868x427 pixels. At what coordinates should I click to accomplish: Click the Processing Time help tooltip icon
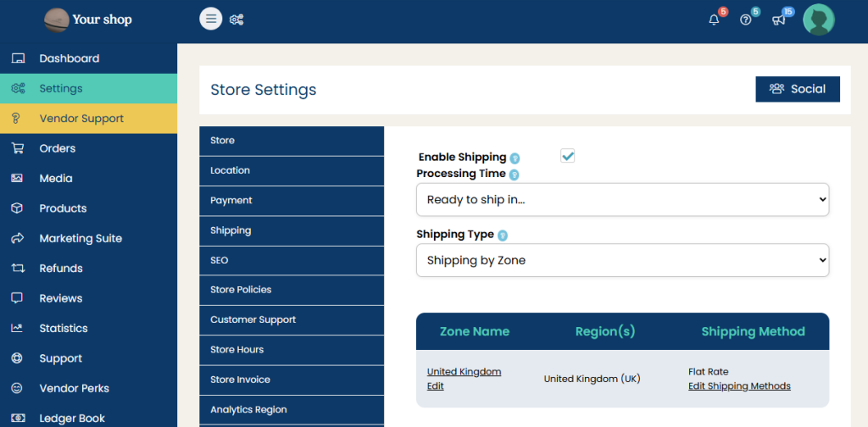[x=514, y=175]
